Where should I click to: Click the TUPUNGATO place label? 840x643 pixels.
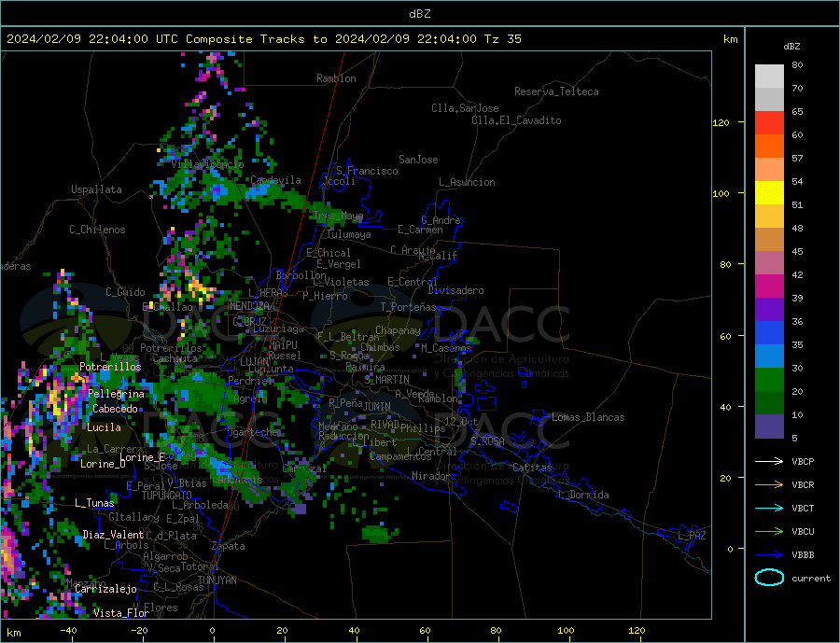(x=167, y=496)
